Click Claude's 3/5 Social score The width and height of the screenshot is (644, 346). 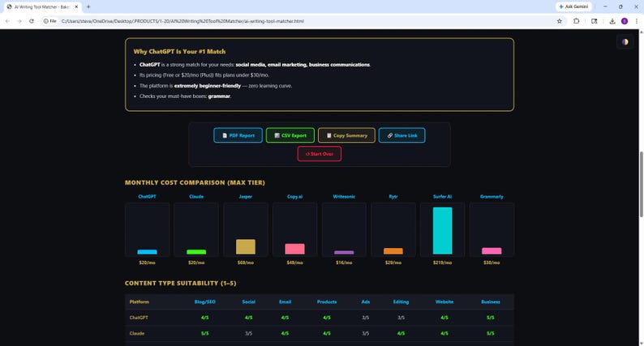coord(248,333)
